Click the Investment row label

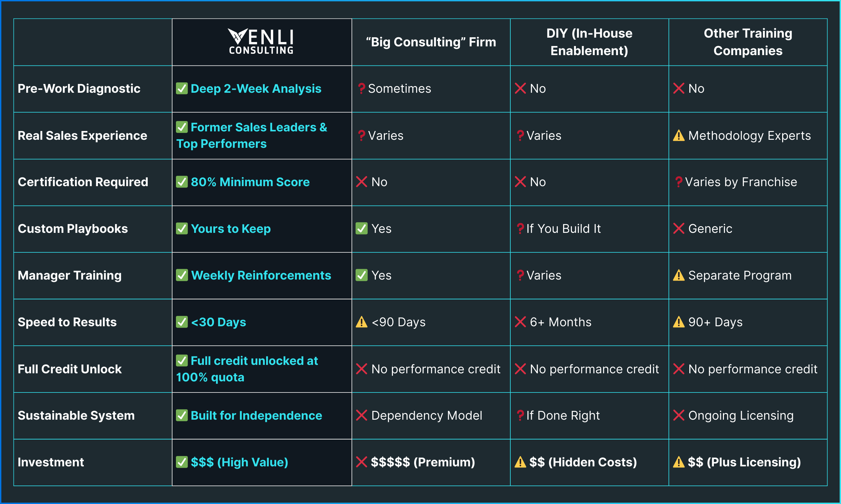pyautogui.click(x=51, y=462)
